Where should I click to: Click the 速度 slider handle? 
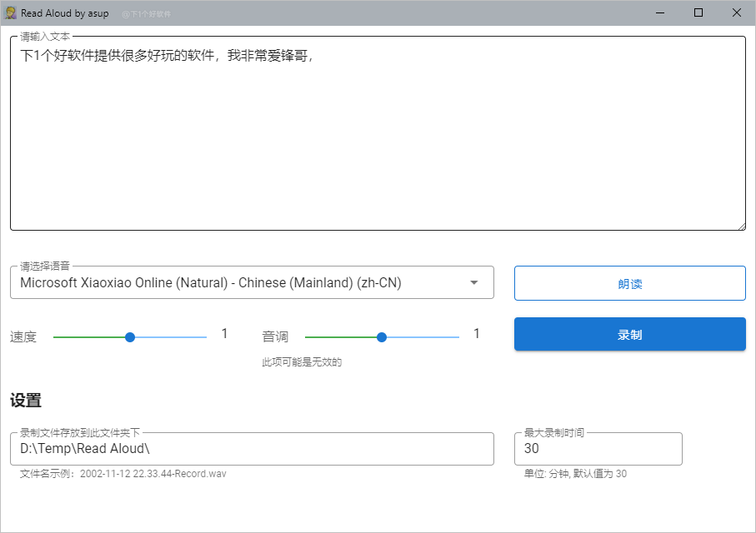coord(130,337)
